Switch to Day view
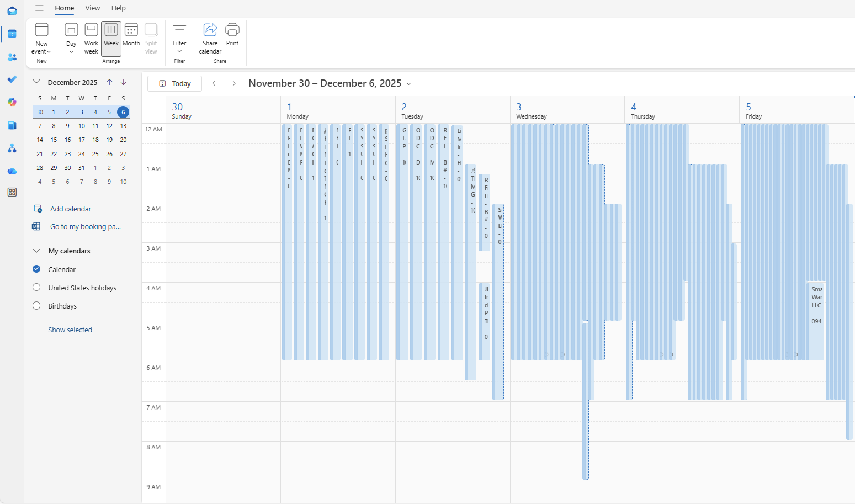The width and height of the screenshot is (855, 504). point(71,39)
